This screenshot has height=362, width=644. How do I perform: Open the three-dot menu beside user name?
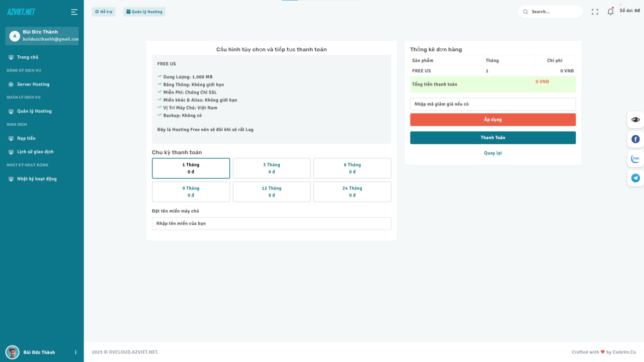point(76,352)
